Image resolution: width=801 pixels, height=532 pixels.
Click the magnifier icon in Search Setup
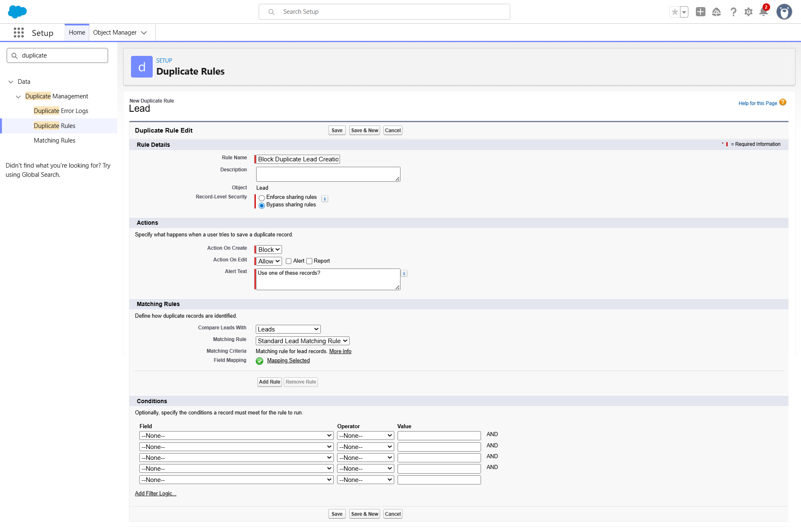coord(271,12)
